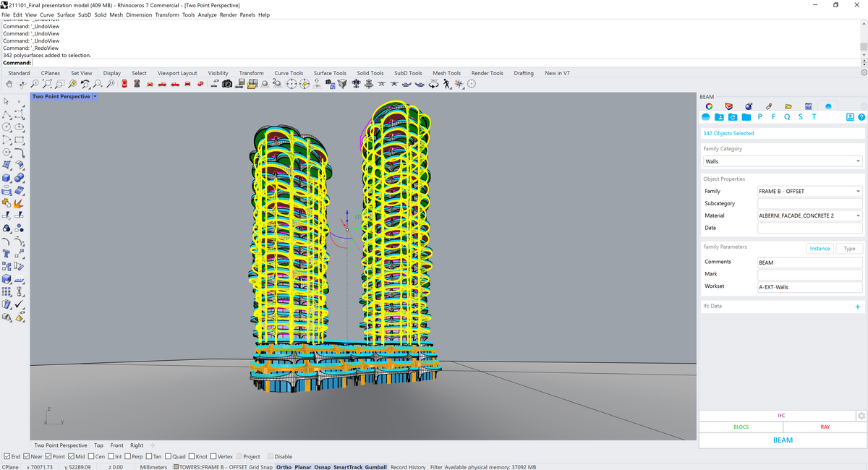This screenshot has height=470, width=868.
Task: Click the BEAM 'Q' icon button
Action: (x=787, y=117)
